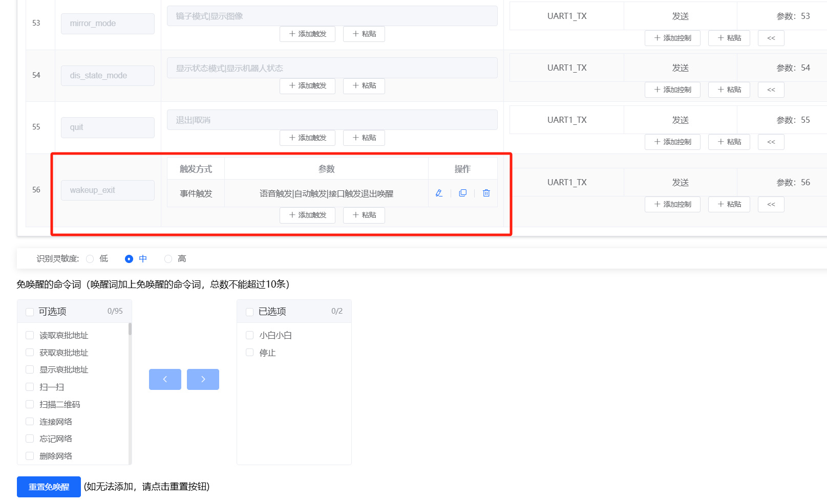Delete the wakeup_exit trigger with trash icon
Screen dimensions: 827x504
[x=486, y=193]
